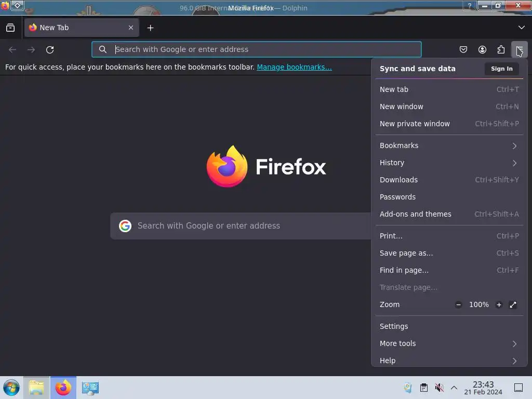Open the Manage bookmarks link
The image size is (532, 399).
pos(294,67)
